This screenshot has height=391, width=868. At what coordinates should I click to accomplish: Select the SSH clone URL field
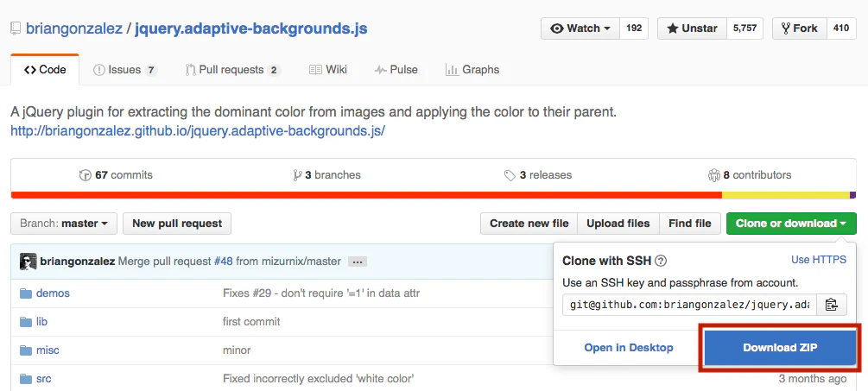(x=689, y=305)
